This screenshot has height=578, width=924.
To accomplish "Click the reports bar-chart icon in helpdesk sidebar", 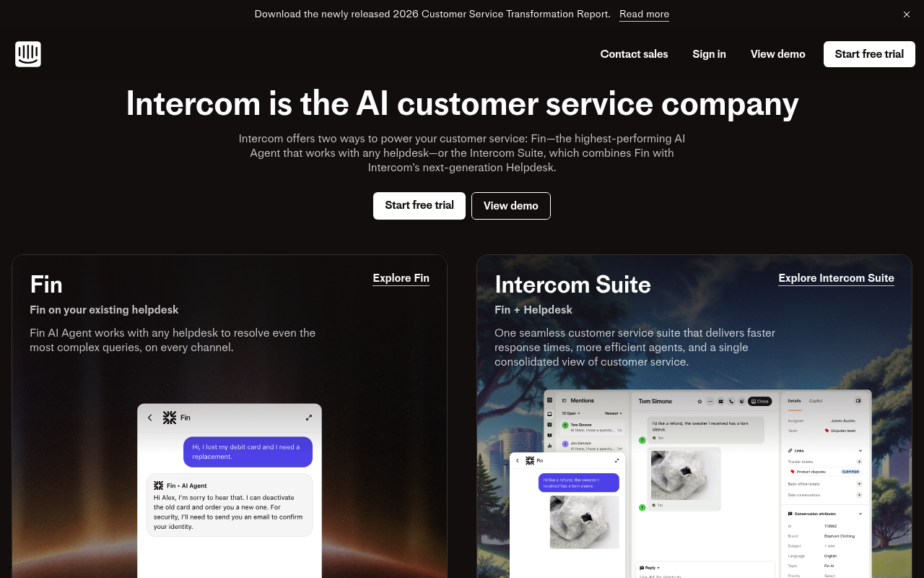I will (x=549, y=445).
